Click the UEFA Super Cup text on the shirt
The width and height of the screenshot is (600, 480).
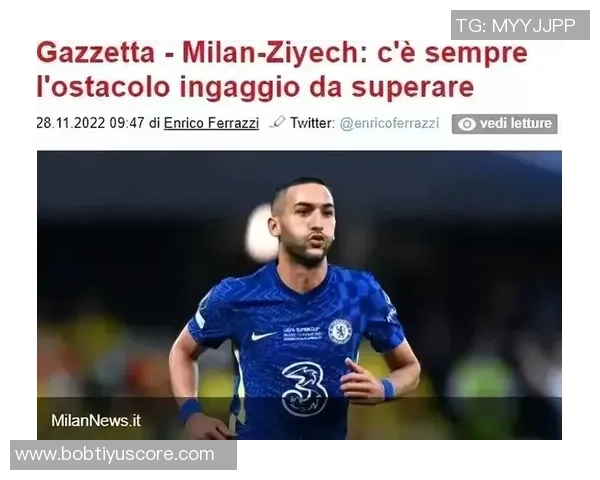pos(302,334)
